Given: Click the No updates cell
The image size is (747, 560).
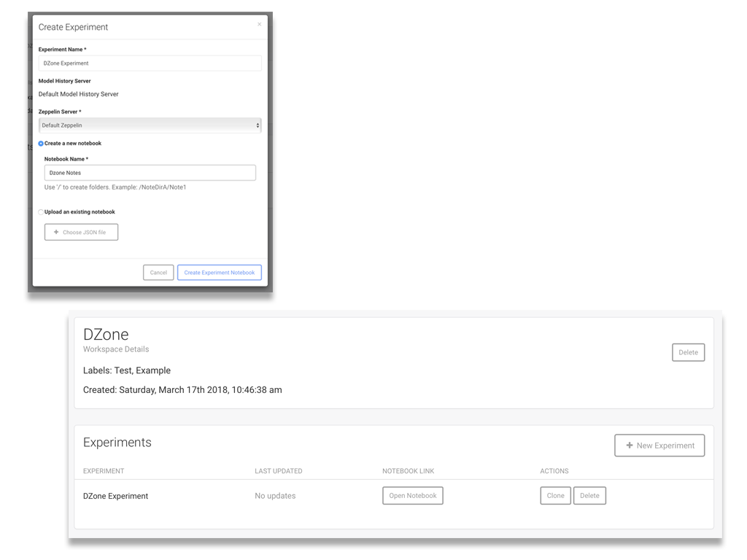Looking at the screenshot, I should click(275, 496).
